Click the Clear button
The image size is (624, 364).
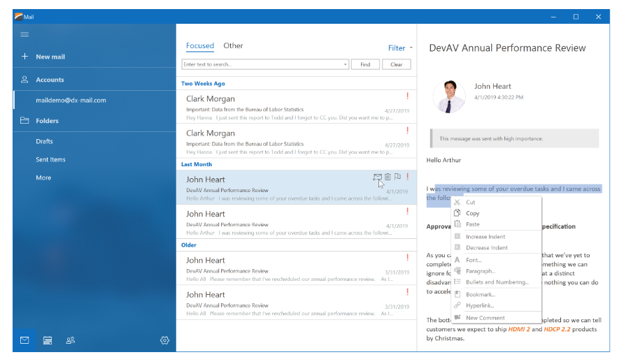coord(397,64)
